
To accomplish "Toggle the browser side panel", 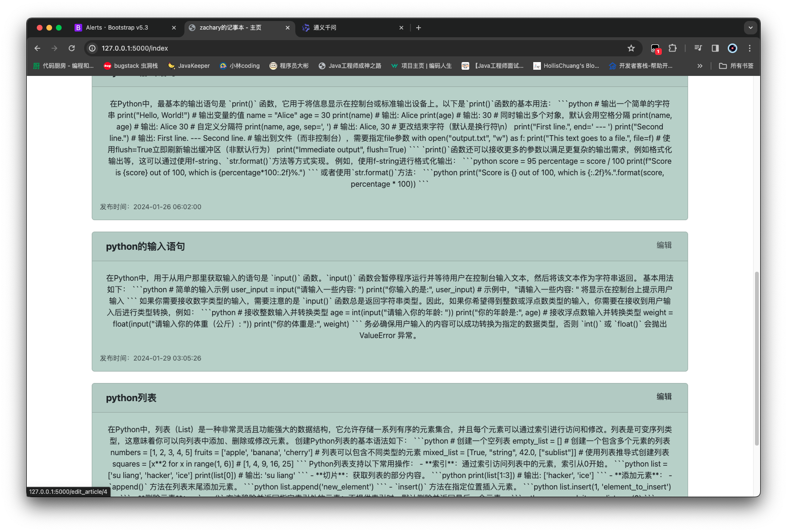I will [715, 48].
